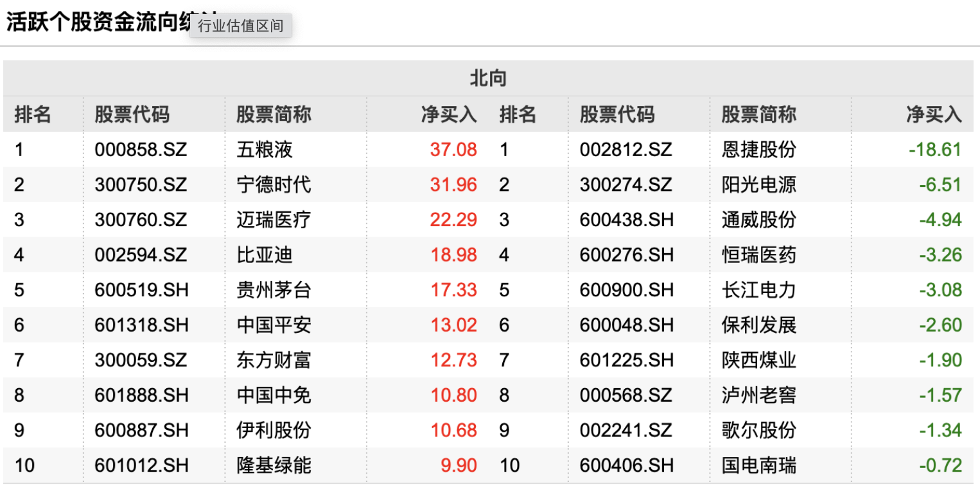Select stock code 600276.SH
Viewport: 980px width, 491px height.
click(x=627, y=255)
